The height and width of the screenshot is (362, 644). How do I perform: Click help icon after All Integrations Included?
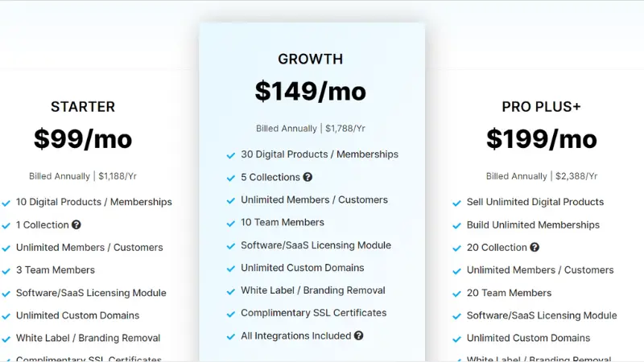[x=358, y=335]
